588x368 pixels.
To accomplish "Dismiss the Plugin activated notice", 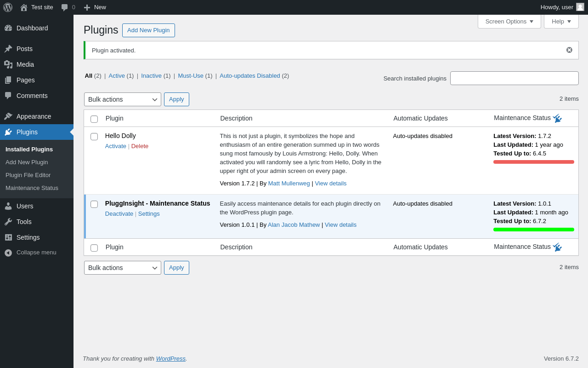I will (x=569, y=50).
